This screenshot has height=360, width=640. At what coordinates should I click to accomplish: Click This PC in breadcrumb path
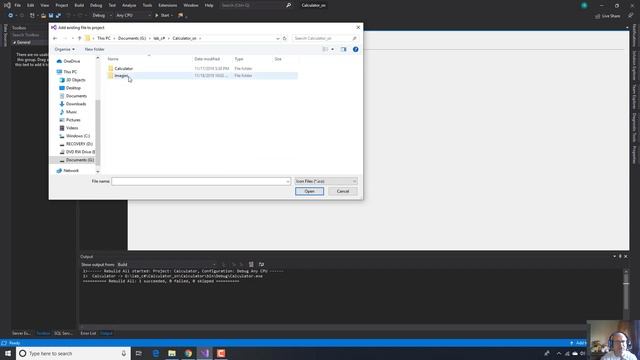[104, 38]
